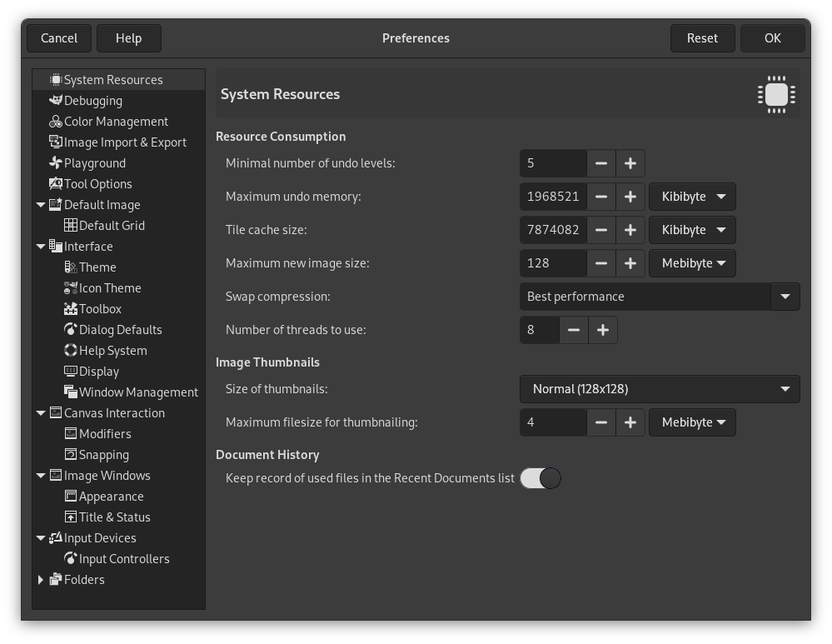Expand the Folders tree section

41,579
